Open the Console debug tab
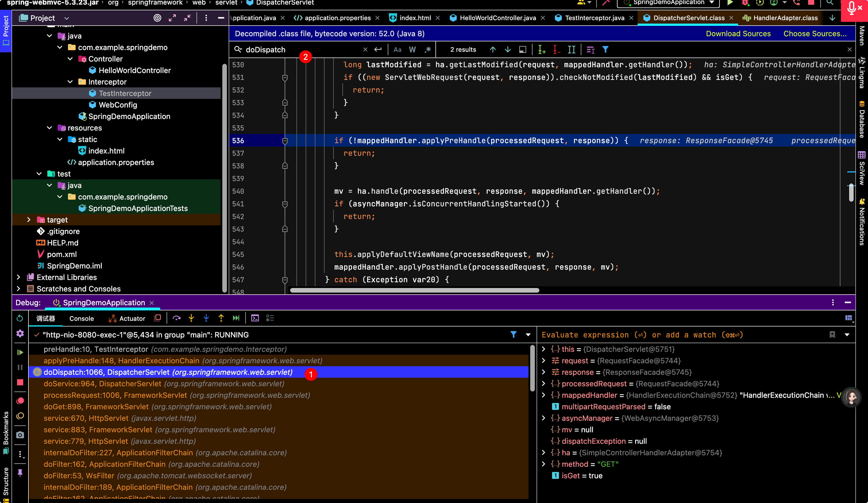 click(x=81, y=318)
